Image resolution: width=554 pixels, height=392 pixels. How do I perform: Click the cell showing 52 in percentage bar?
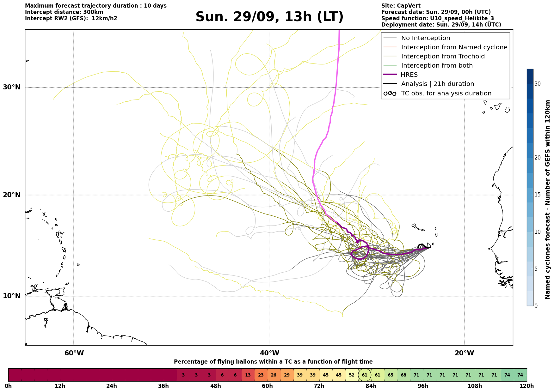pos(352,375)
